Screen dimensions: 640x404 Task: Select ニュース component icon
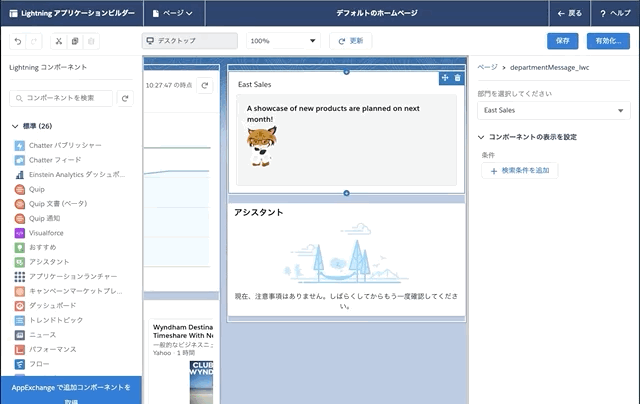20,335
